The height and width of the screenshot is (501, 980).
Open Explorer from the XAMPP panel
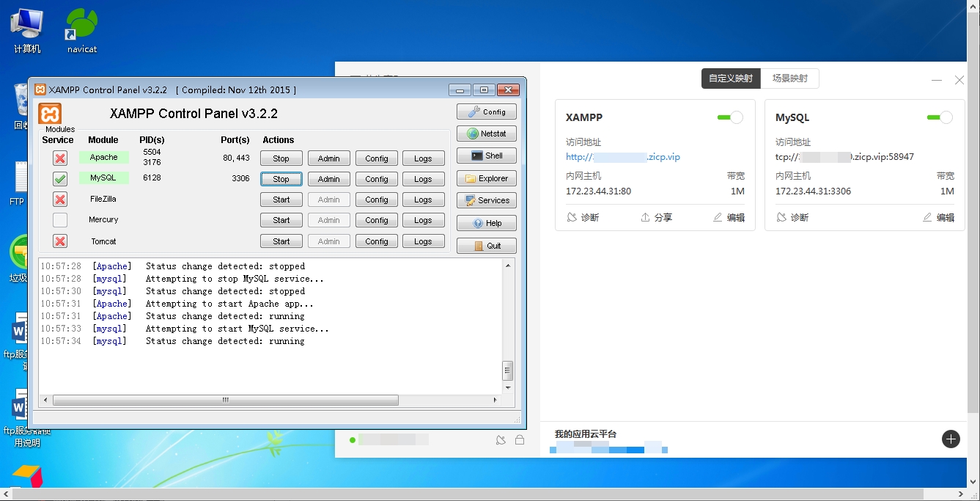pyautogui.click(x=486, y=178)
